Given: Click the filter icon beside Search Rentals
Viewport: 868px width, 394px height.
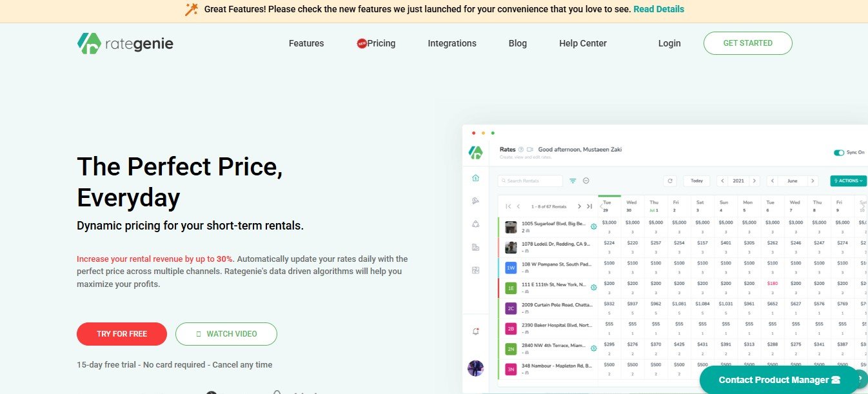Looking at the screenshot, I should (x=573, y=181).
